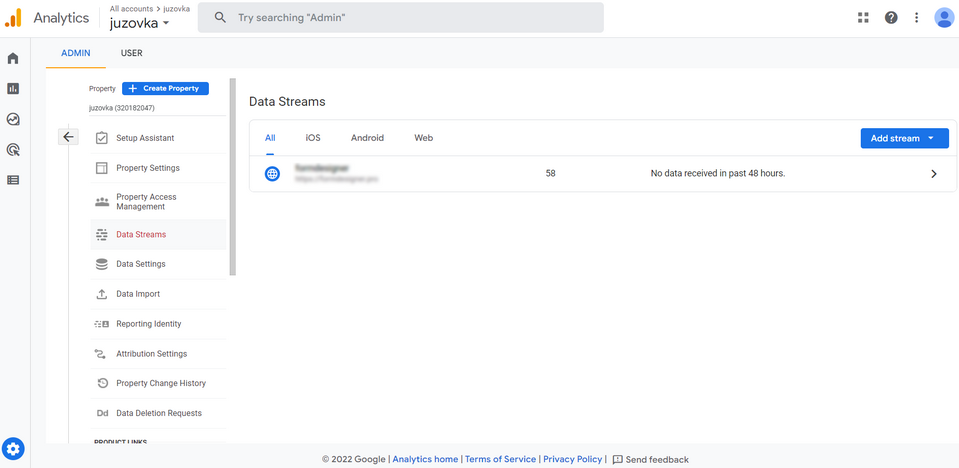The height and width of the screenshot is (468, 959).
Task: Click the Admin gear icon at bottom left
Action: (13, 449)
